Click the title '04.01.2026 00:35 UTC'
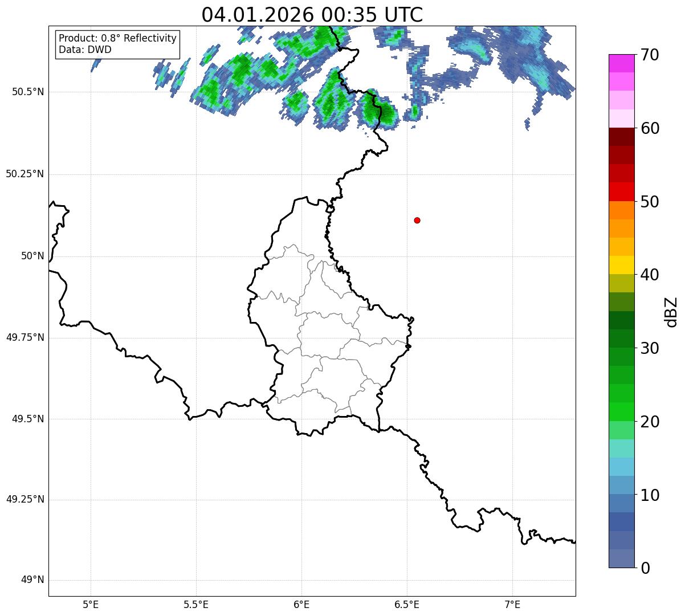This screenshot has height=616, width=685. pyautogui.click(x=312, y=15)
